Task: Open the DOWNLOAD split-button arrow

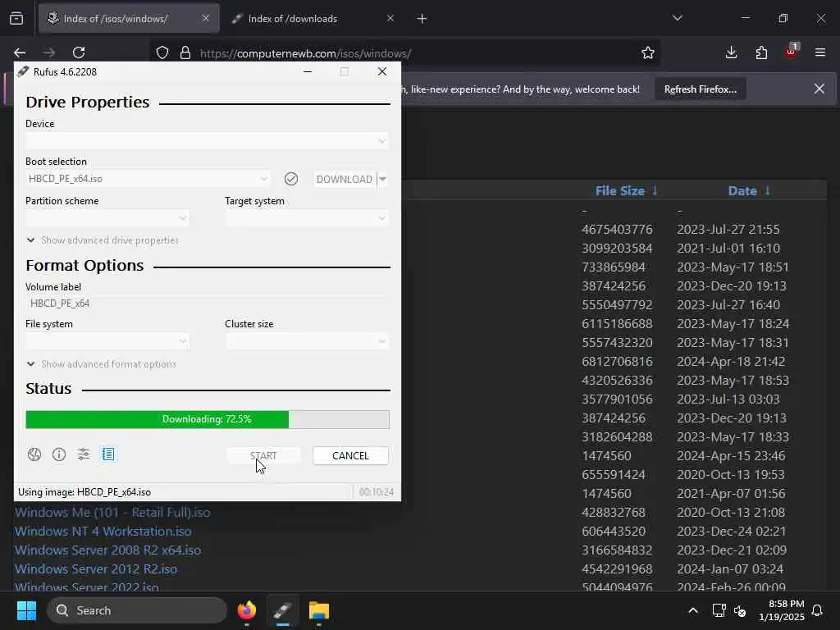Action: tap(383, 179)
